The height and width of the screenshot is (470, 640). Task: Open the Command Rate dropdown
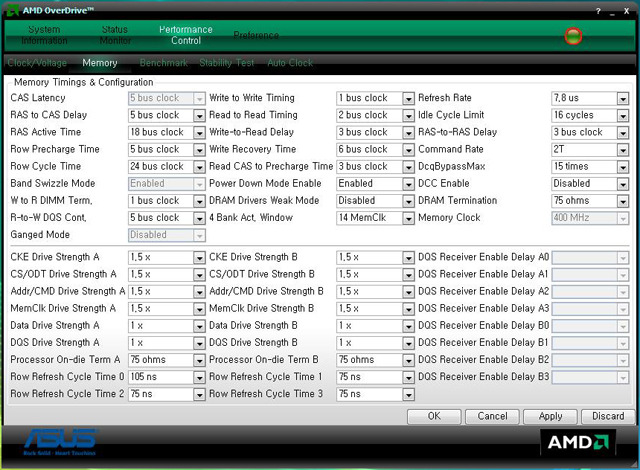pyautogui.click(x=622, y=150)
